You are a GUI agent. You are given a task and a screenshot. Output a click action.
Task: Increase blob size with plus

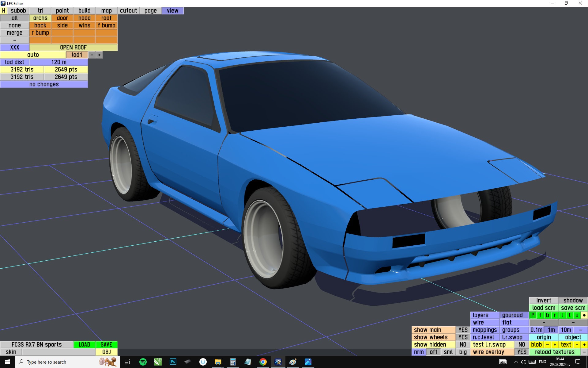(x=555, y=344)
